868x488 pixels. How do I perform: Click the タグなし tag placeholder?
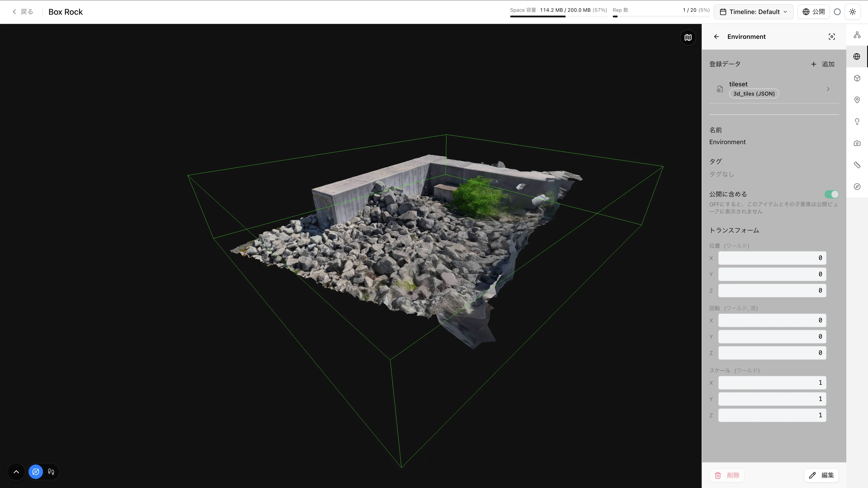coord(722,174)
